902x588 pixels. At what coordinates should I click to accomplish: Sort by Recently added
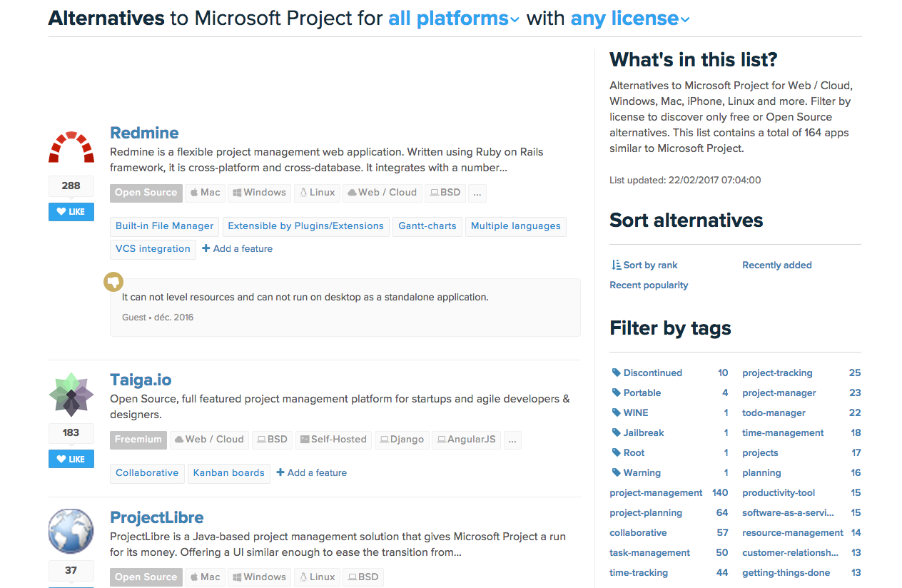point(776,265)
